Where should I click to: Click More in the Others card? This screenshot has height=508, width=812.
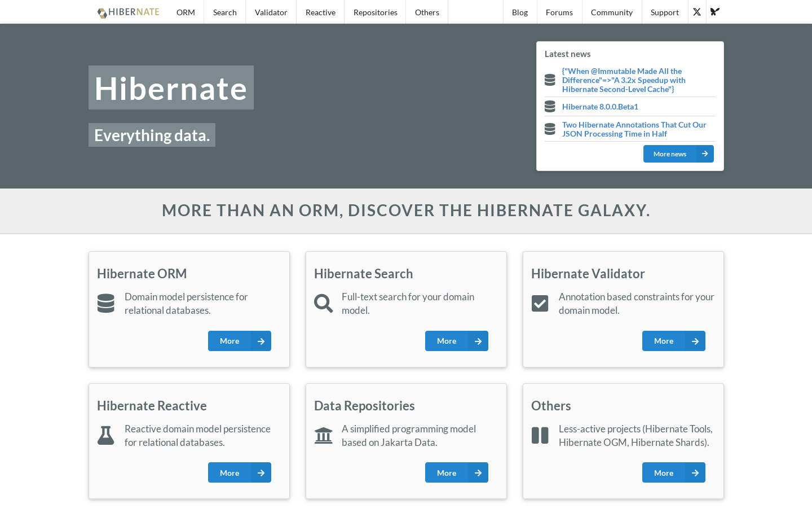coord(674,472)
